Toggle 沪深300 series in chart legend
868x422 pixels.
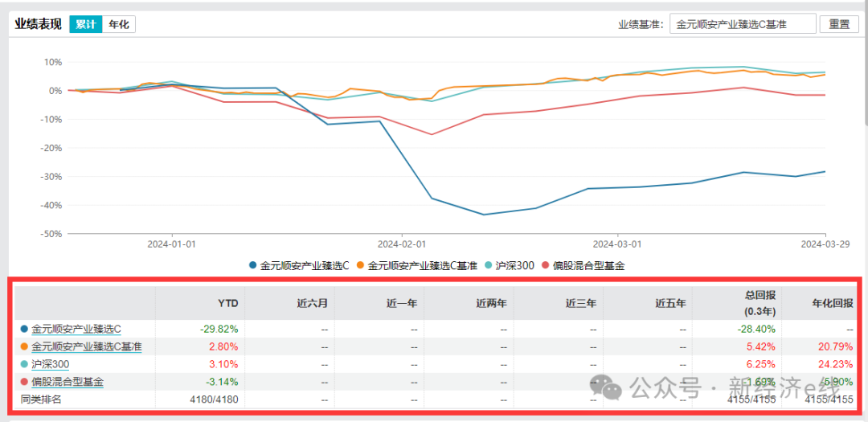tap(510, 266)
